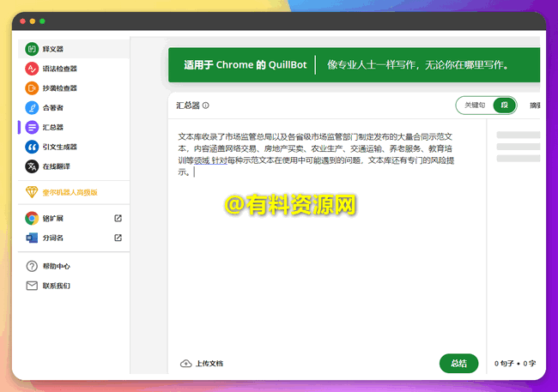The image size is (558, 392).
Task: Open external link arrow for 铬扩展
Action: pyautogui.click(x=118, y=218)
